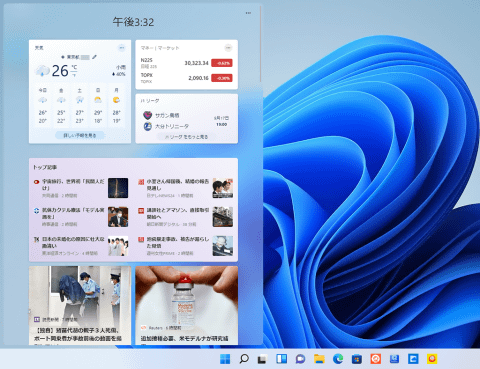Viewport: 480px width, 369px height.
Task: Click the 午後3:32 clock text
Action: point(133,22)
